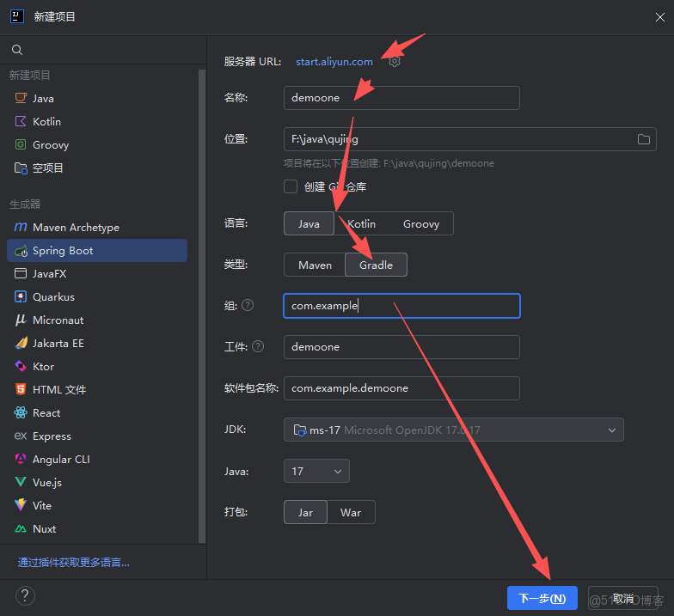
Task: Click the Nuxt mountain icon
Action: 21,529
